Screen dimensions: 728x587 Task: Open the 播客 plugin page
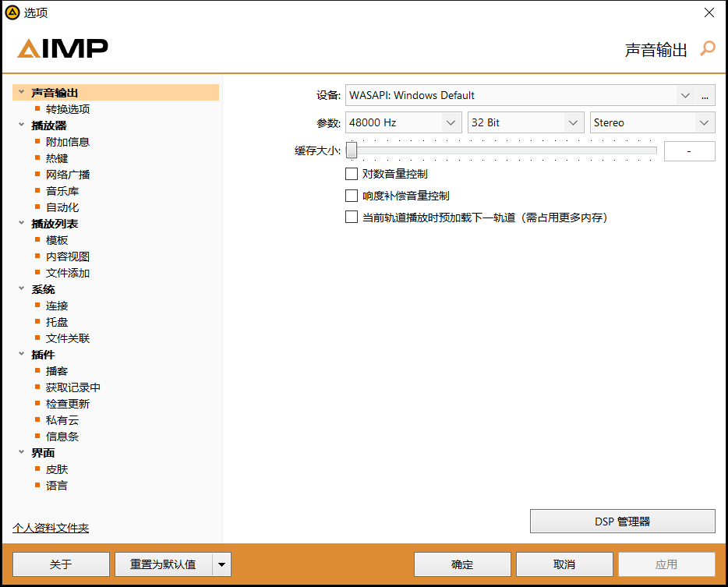(x=57, y=371)
